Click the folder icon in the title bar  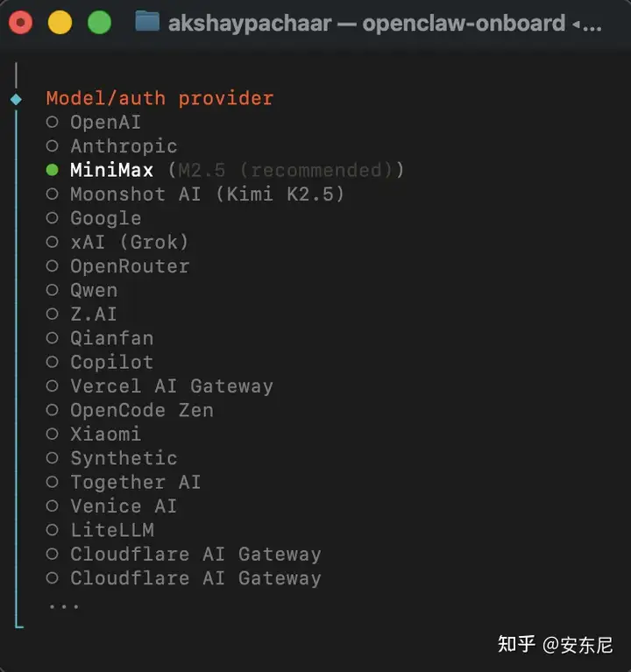click(x=147, y=22)
